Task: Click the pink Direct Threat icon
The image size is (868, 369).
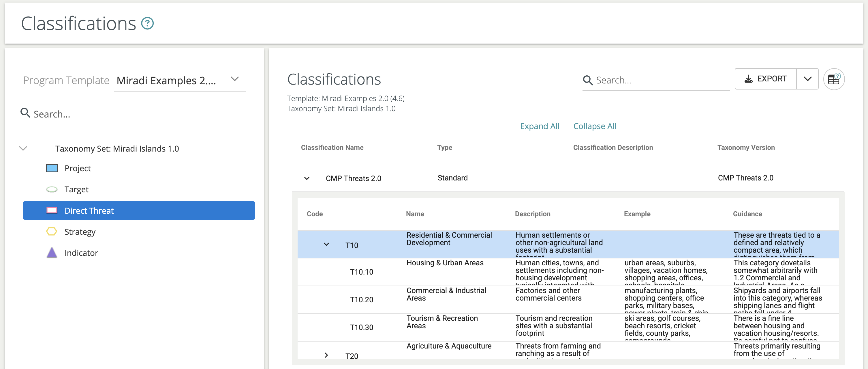Action: pyautogui.click(x=52, y=210)
